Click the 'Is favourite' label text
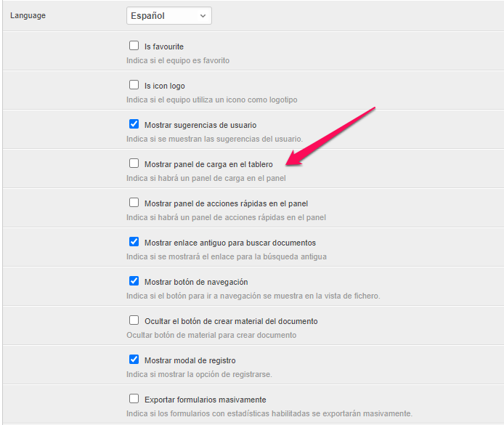The image size is (504, 425). click(164, 46)
